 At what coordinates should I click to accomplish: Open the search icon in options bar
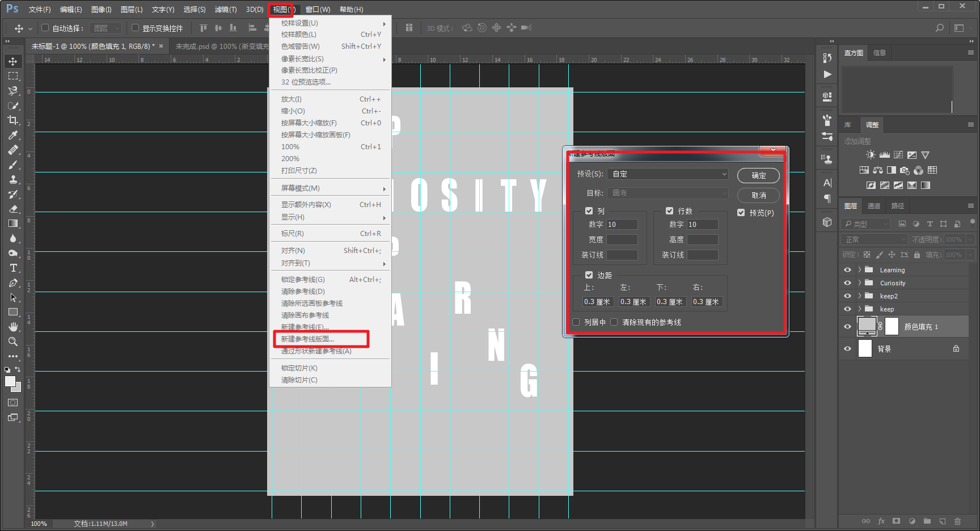point(940,28)
